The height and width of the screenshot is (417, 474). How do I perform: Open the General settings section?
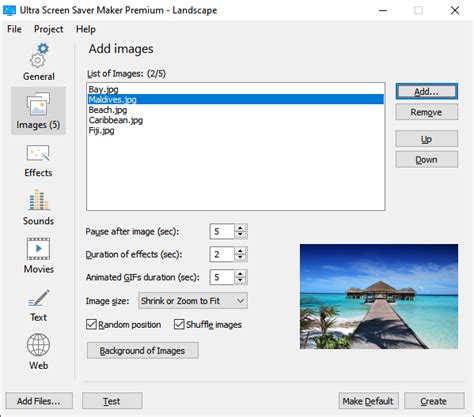(x=38, y=62)
